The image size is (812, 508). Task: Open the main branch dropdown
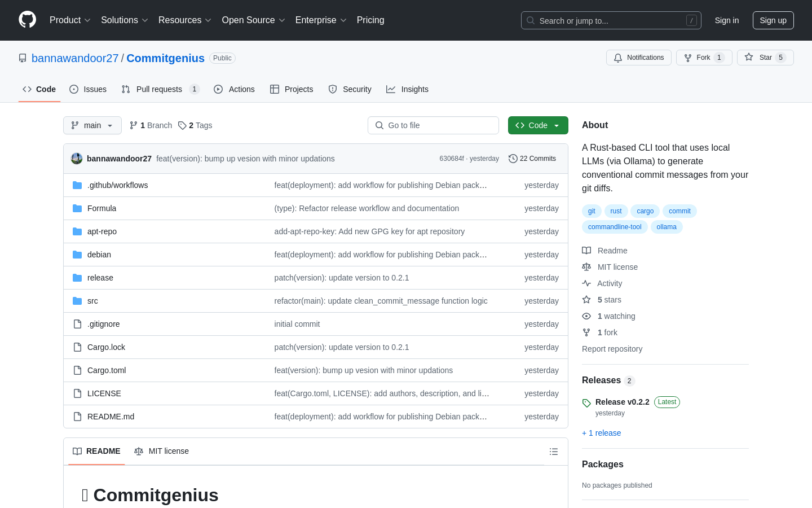pyautogui.click(x=92, y=125)
